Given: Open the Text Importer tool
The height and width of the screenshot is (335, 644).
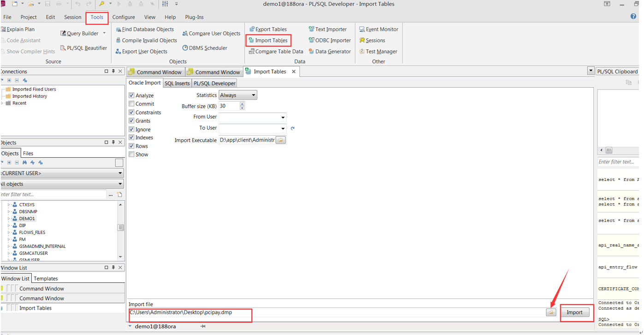Looking at the screenshot, I should click(327, 29).
